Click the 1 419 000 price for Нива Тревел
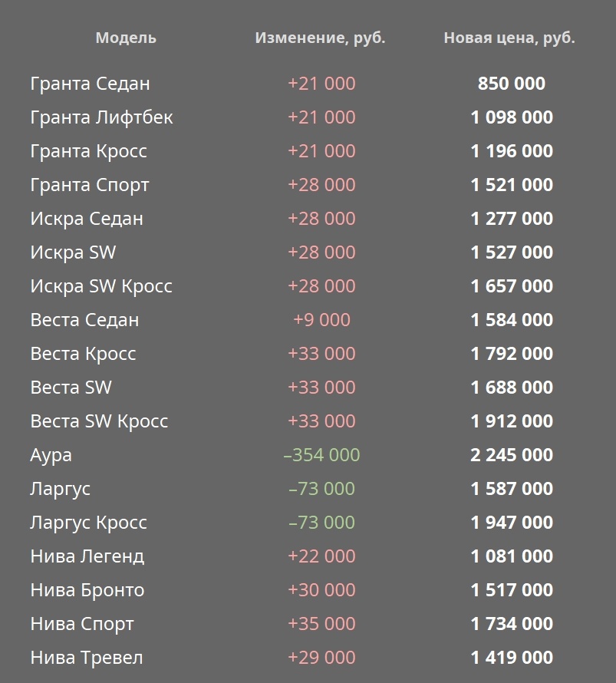Image resolution: width=616 pixels, height=683 pixels. [512, 658]
